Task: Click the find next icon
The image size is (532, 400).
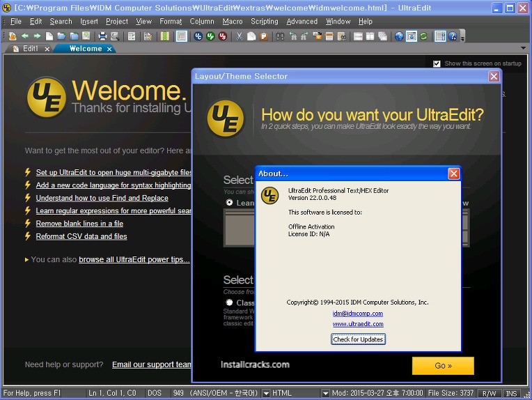Action: click(x=304, y=36)
